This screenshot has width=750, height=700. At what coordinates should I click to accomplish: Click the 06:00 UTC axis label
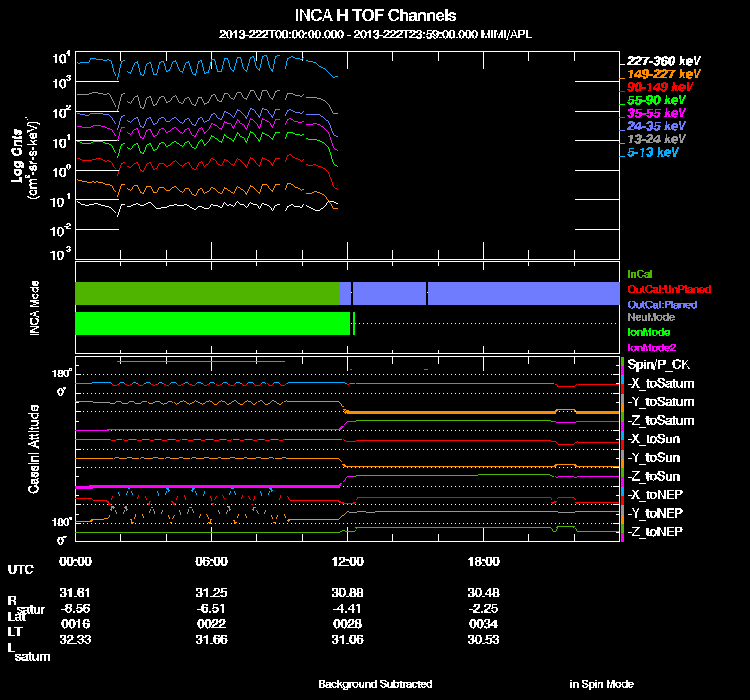tap(211, 561)
